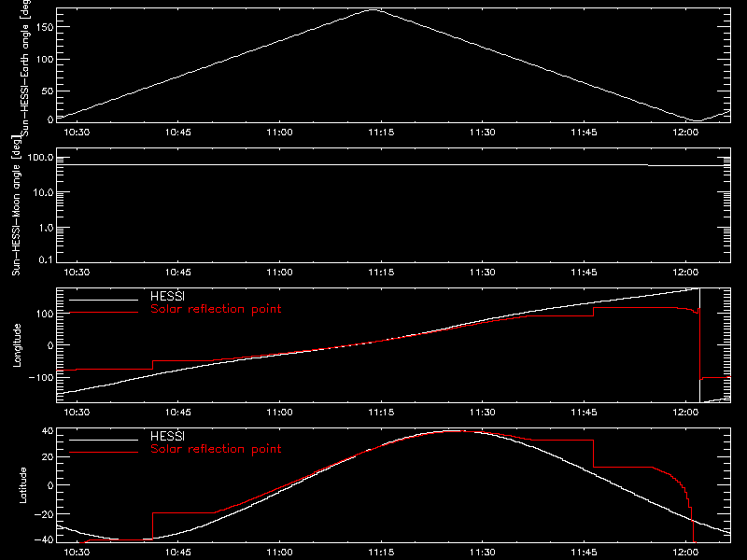
Task: Click 11:30 time label under Latitude plot
Action: (x=483, y=553)
